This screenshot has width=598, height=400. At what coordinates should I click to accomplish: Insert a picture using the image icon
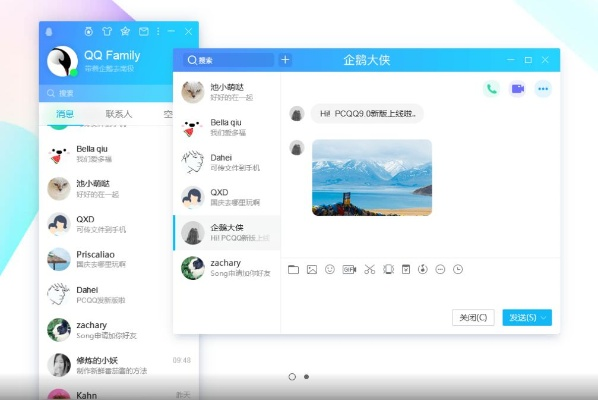pos(312,270)
